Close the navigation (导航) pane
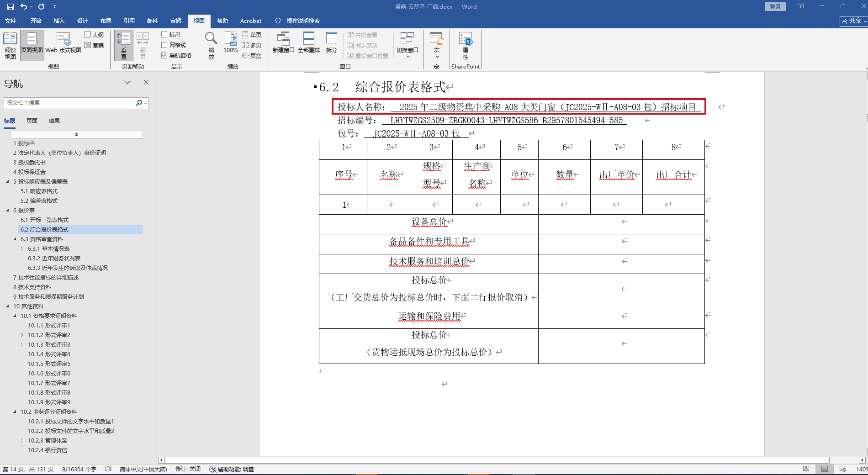868x475 pixels. pyautogui.click(x=146, y=82)
